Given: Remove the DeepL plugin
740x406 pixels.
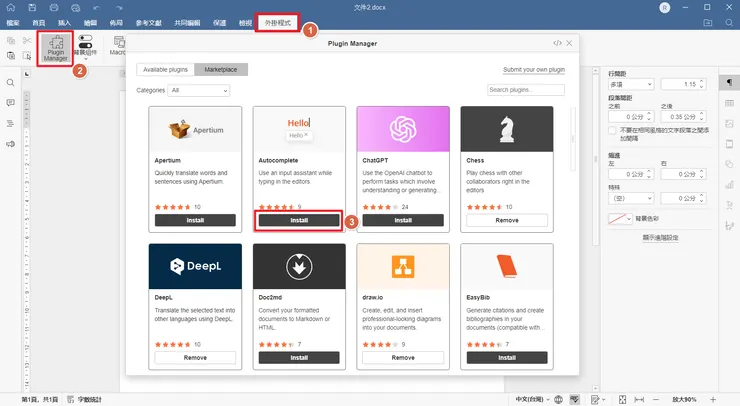Looking at the screenshot, I should pyautogui.click(x=195, y=358).
